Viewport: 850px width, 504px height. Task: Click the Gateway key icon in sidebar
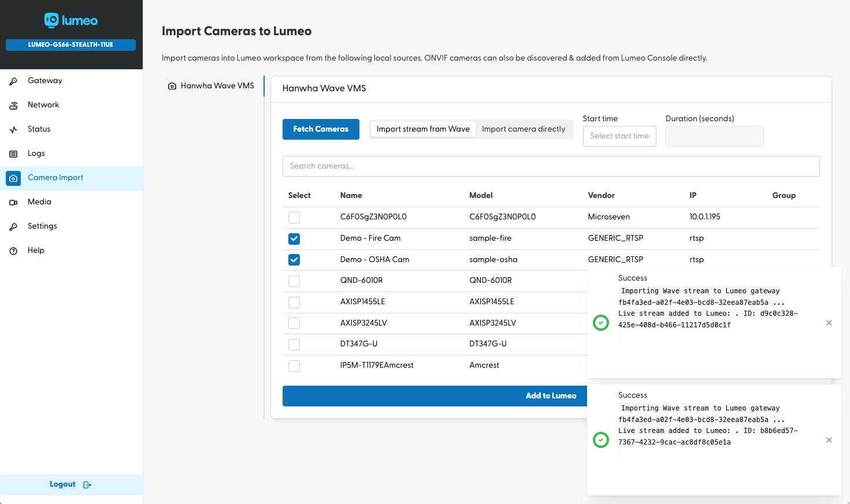click(x=13, y=81)
